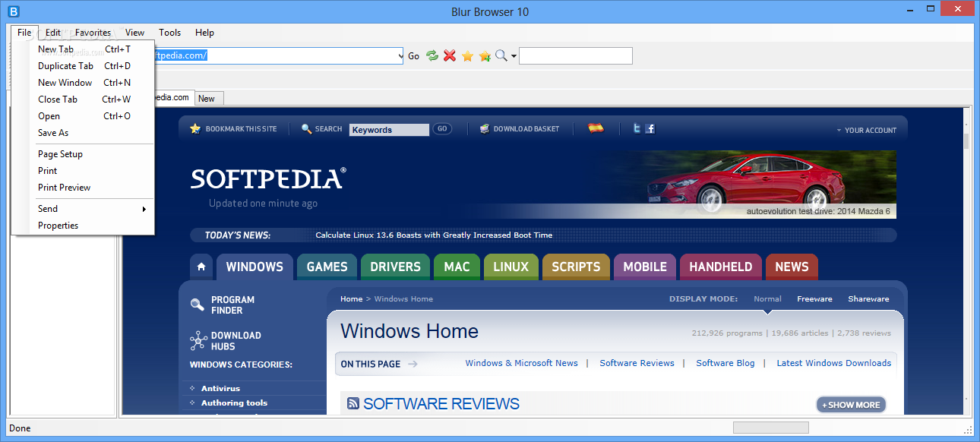Click the toolbar search text field

point(575,56)
